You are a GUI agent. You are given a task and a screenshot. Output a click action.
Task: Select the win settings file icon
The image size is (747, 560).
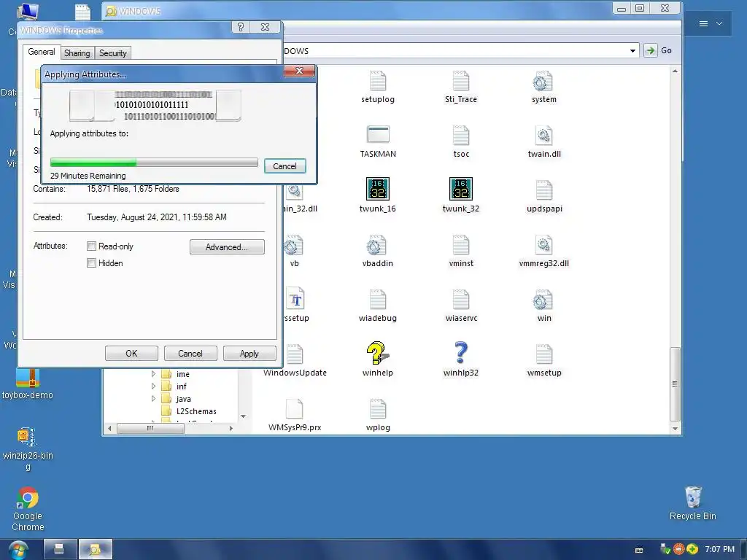pos(543,300)
